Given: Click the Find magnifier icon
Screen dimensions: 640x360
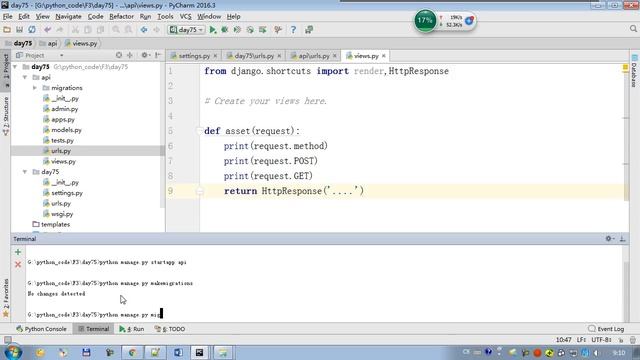Looking at the screenshot, I should (116, 30).
